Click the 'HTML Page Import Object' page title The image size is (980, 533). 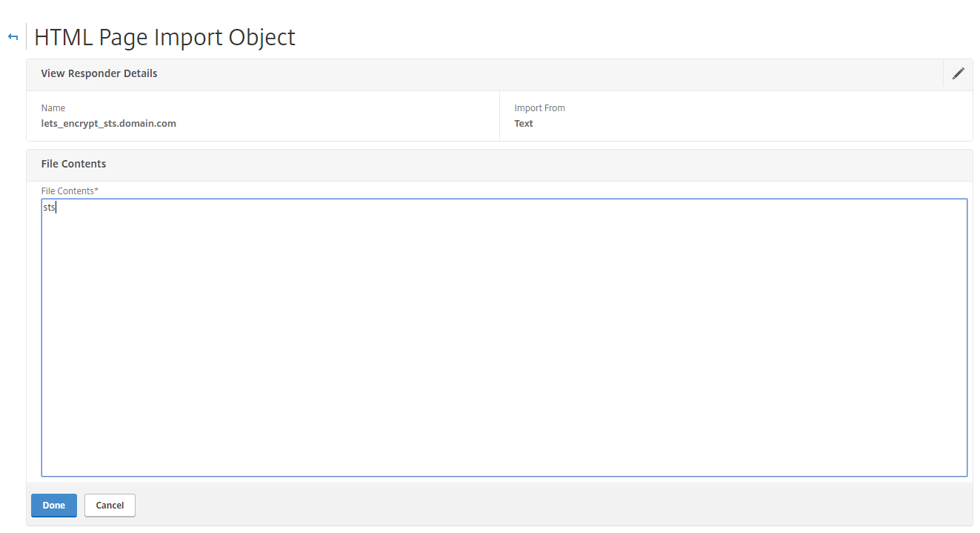pos(164,37)
